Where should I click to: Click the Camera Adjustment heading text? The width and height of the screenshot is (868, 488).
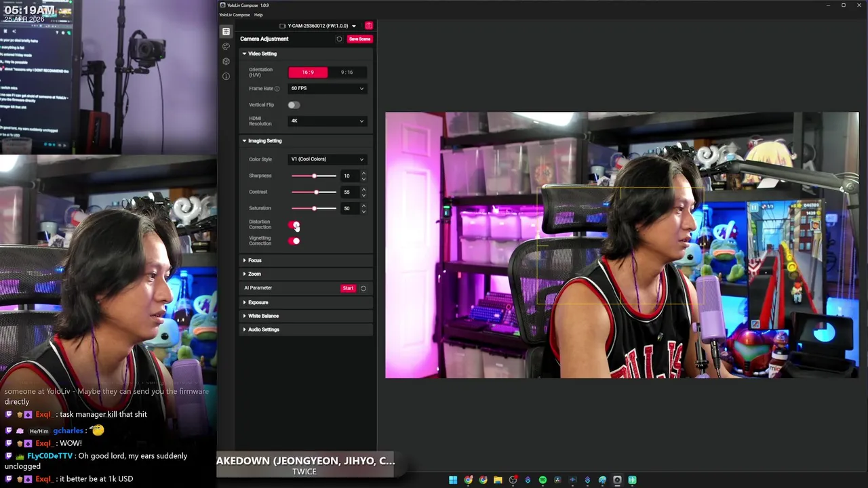click(264, 39)
